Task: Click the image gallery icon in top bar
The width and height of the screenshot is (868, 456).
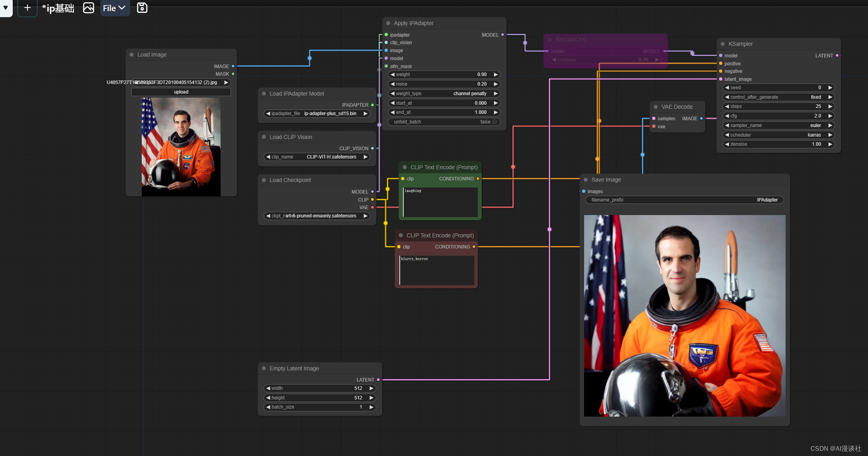Action: 88,8
